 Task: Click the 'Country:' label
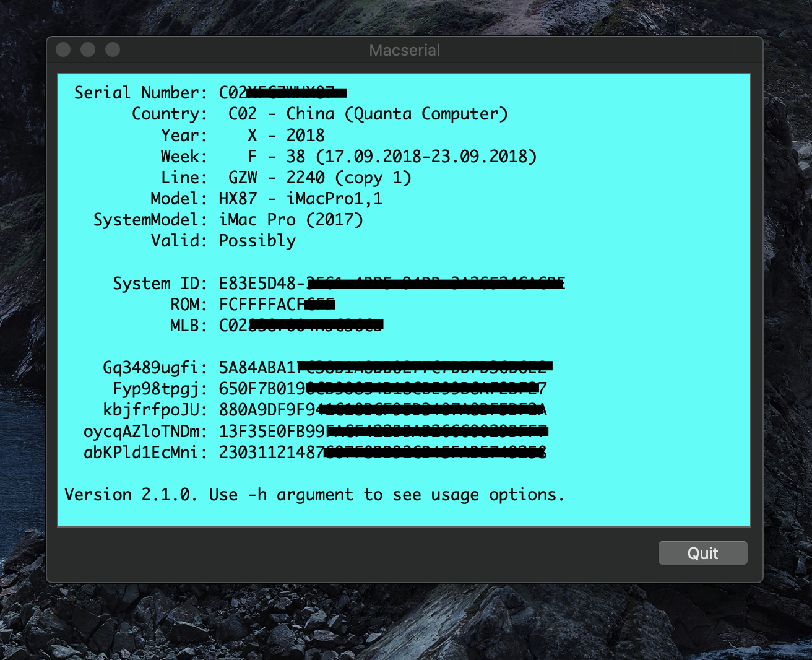coord(170,114)
